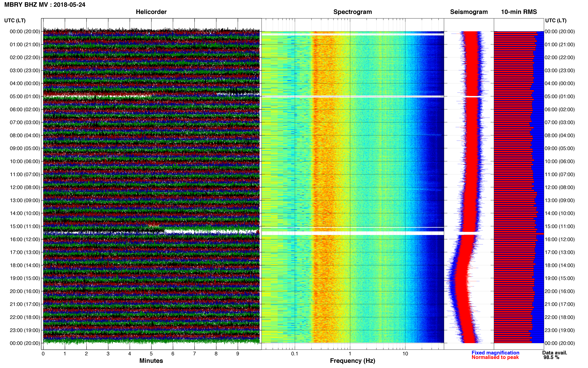
Task: Click the '10' tick on the frequency axis
Action: 405,354
